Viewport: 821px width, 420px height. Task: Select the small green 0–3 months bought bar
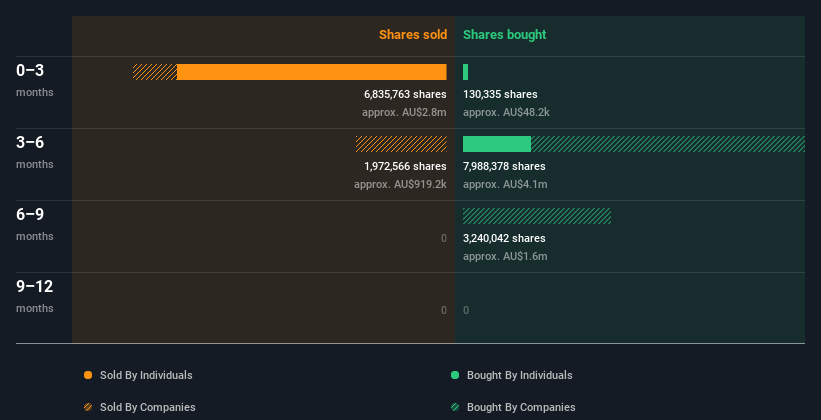point(465,72)
